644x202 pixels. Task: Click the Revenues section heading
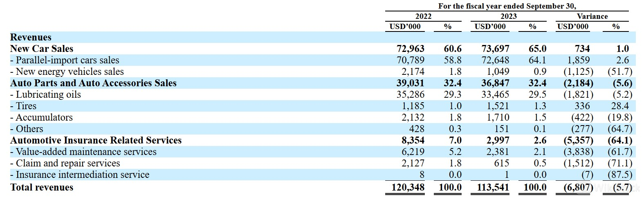pyautogui.click(x=31, y=37)
